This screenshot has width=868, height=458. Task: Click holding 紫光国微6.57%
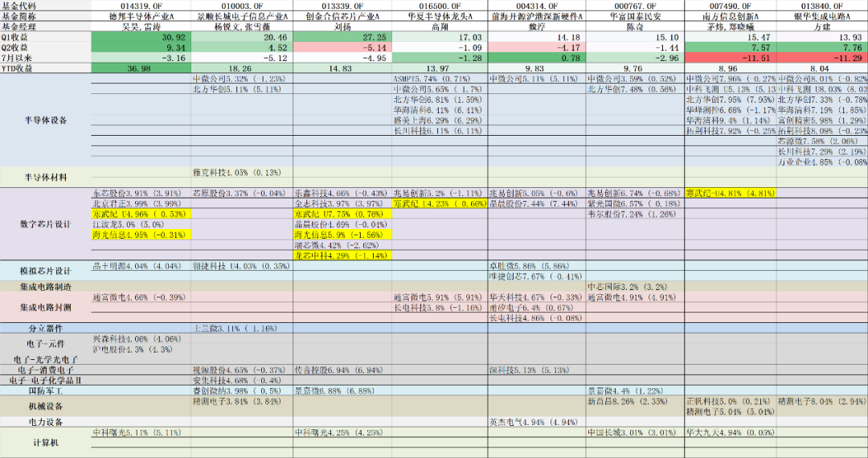634,203
